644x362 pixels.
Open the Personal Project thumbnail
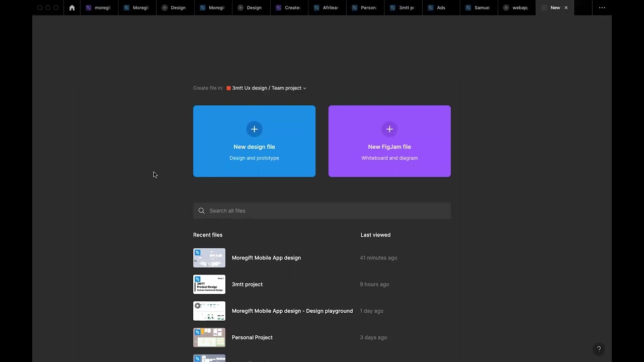point(209,338)
